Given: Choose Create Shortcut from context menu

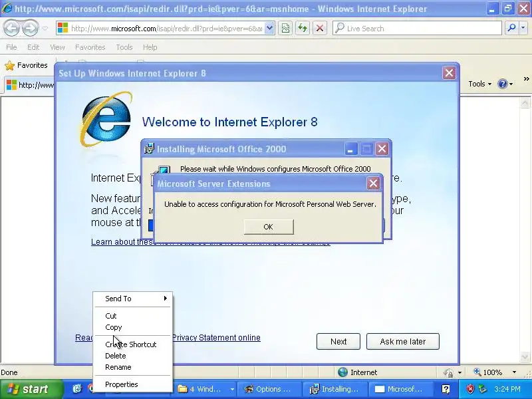Looking at the screenshot, I should point(132,344).
